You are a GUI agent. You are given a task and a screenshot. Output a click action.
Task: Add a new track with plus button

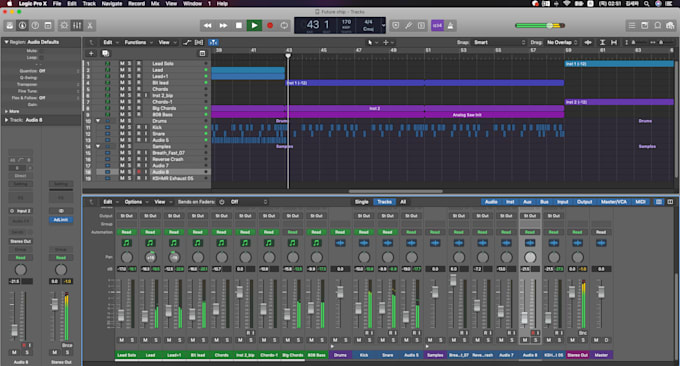[91, 53]
